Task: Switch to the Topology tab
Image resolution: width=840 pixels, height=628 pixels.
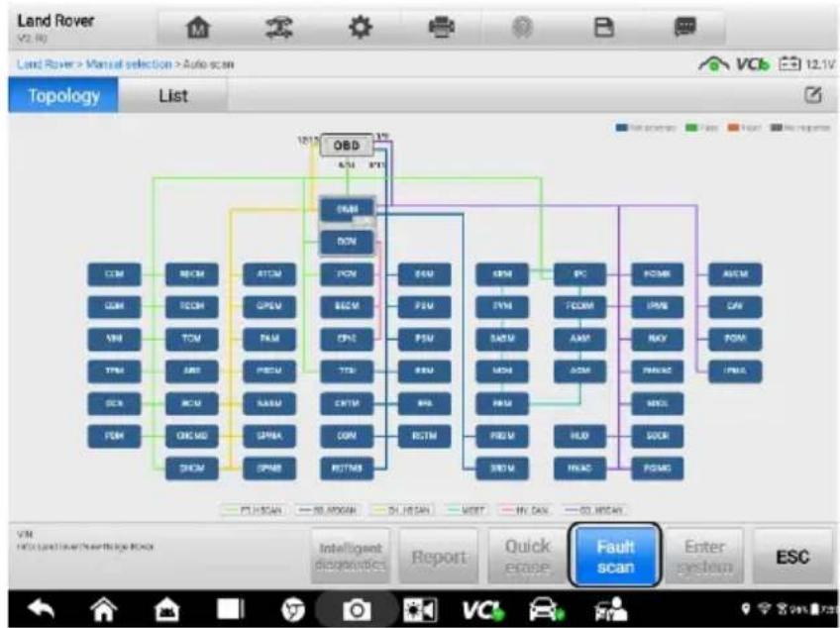Action: point(63,95)
